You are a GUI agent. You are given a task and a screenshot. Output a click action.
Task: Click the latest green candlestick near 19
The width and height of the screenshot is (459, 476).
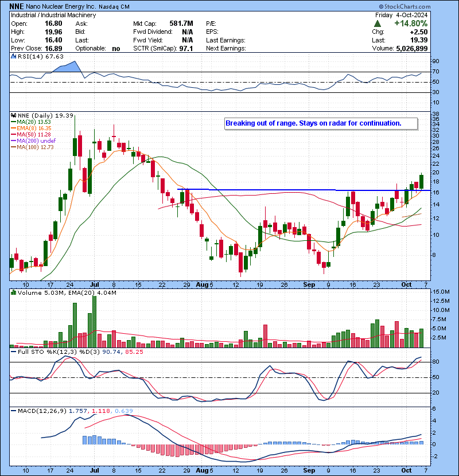(x=421, y=182)
